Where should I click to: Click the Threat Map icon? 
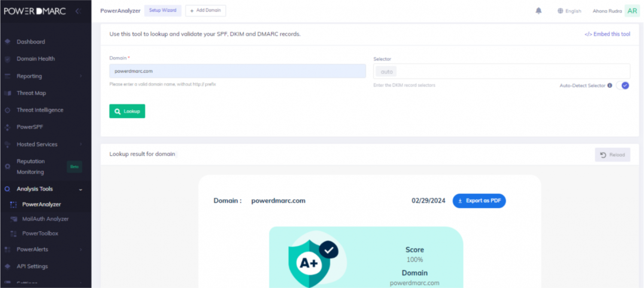7,93
